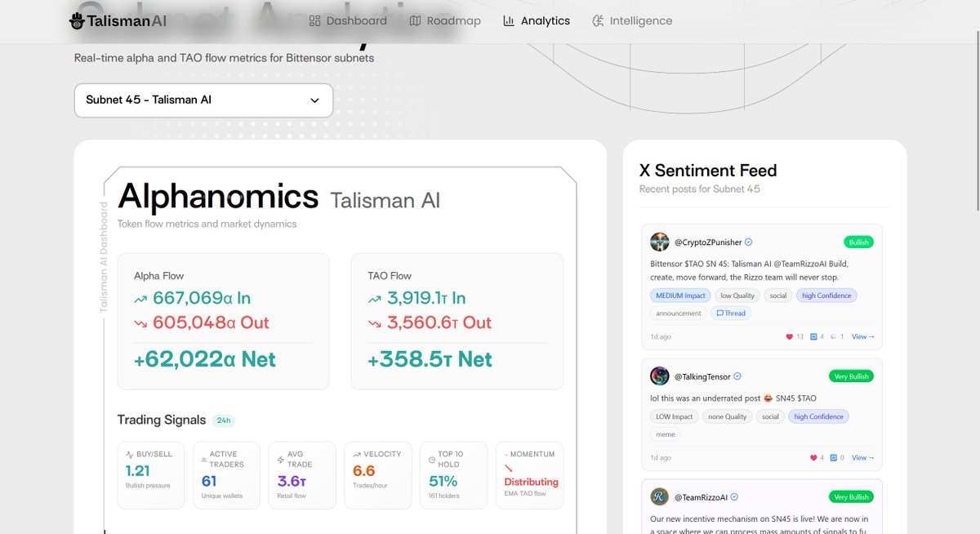The height and width of the screenshot is (534, 980).
Task: Click @TeamRizzoAI verified badge icon
Action: [x=734, y=496]
